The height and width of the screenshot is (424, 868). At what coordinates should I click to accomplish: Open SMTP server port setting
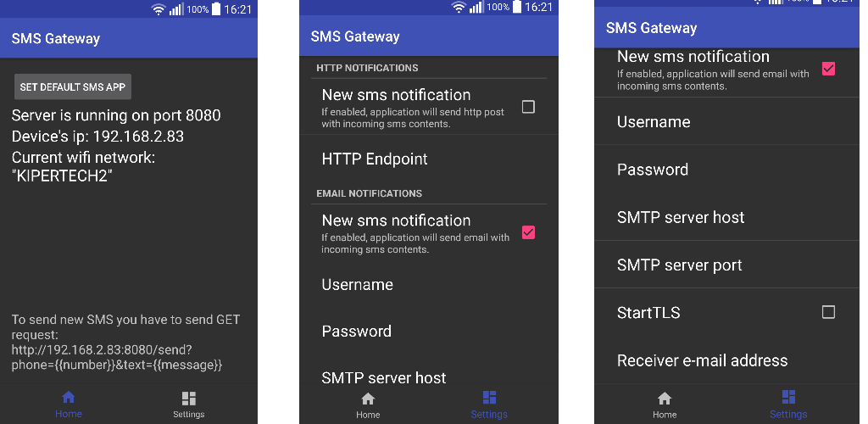(726, 265)
